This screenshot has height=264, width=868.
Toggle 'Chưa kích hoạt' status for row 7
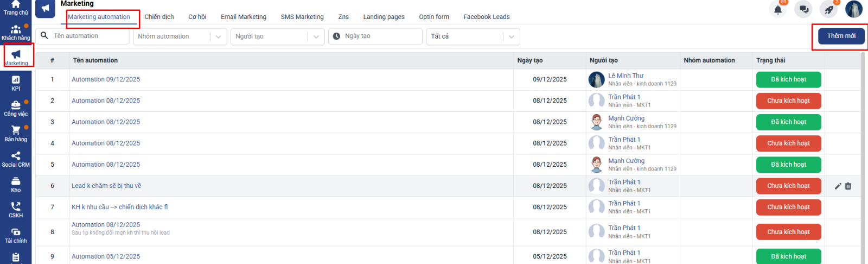tap(788, 207)
